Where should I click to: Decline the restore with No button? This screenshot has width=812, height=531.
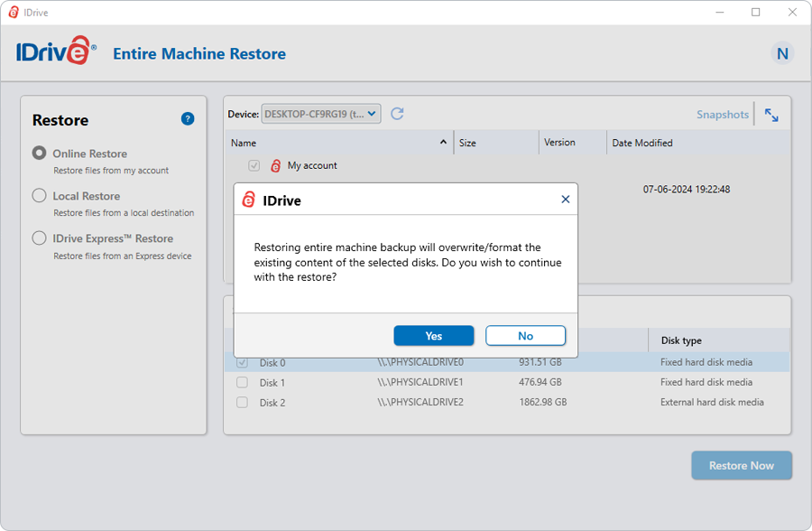pyautogui.click(x=525, y=336)
